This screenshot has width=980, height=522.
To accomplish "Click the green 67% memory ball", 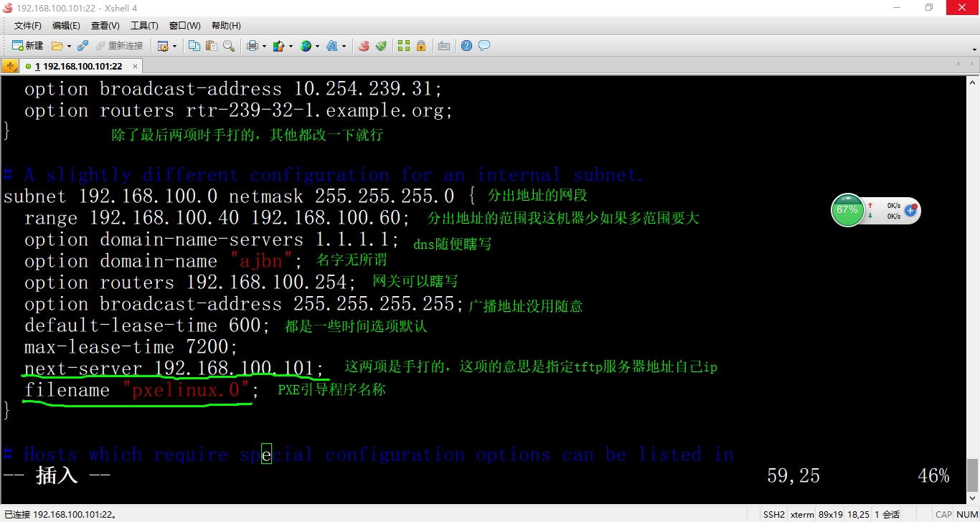I will pyautogui.click(x=847, y=210).
